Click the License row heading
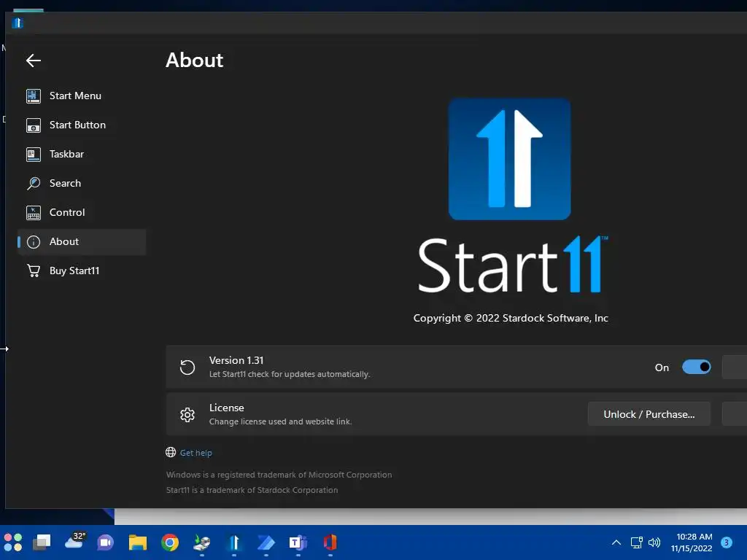This screenshot has height=560, width=747. click(226, 408)
